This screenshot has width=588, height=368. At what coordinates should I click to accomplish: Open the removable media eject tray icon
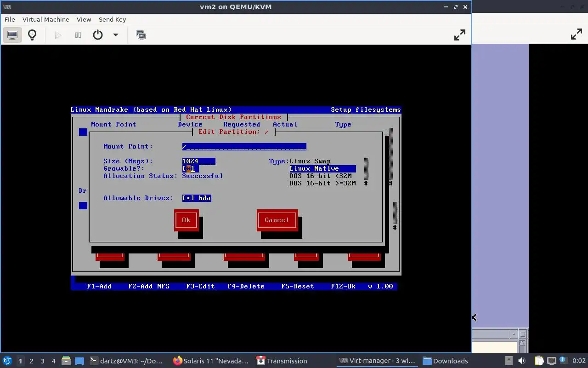tap(509, 361)
